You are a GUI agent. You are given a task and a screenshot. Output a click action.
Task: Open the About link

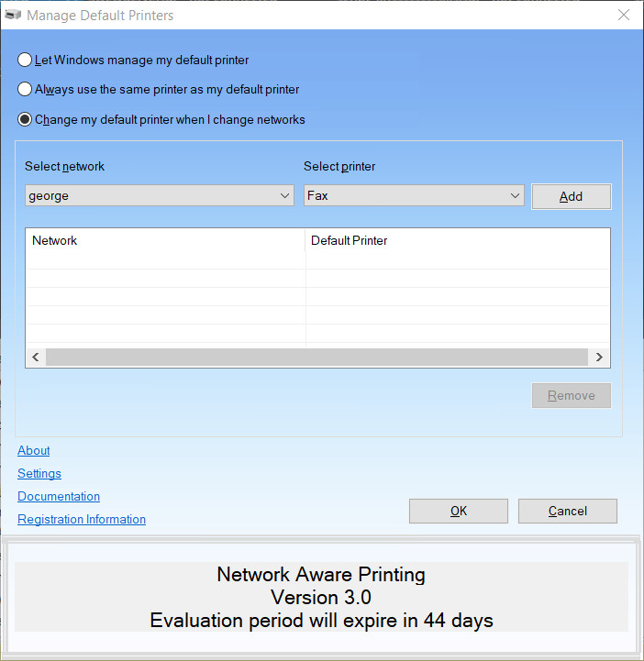click(x=34, y=451)
